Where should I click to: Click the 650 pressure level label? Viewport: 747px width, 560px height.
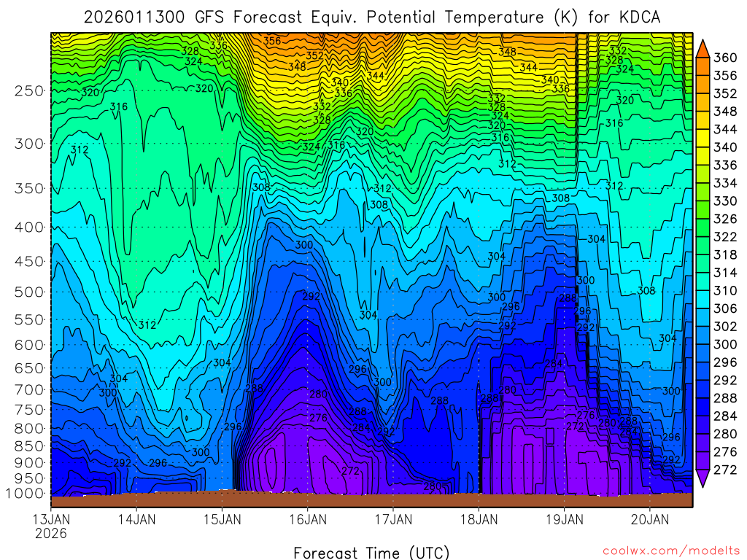coord(29,368)
